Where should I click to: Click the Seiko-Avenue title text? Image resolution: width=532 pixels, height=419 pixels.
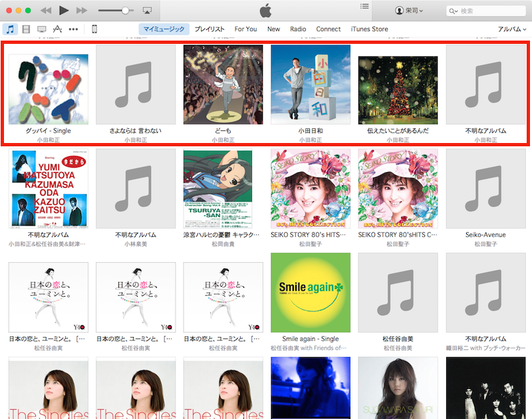coord(485,235)
